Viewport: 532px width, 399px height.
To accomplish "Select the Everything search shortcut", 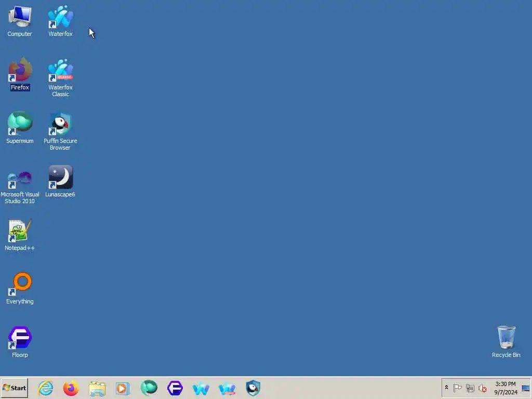I will click(x=20, y=288).
